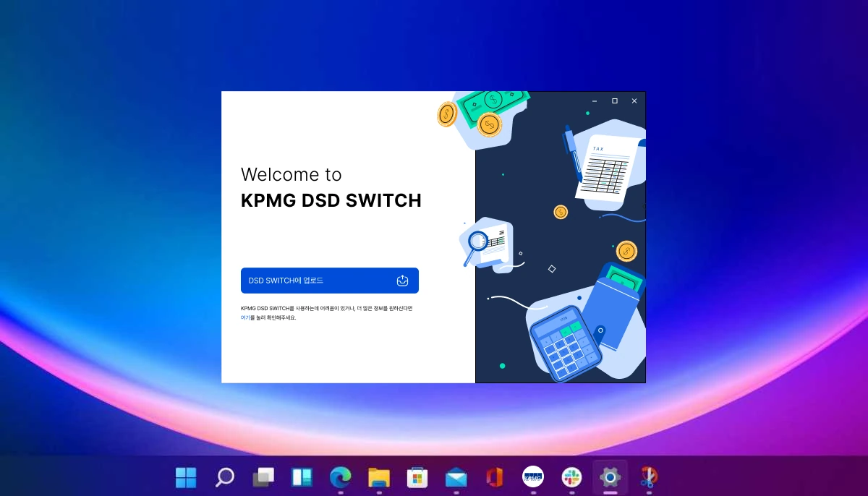Viewport: 868px width, 496px height.
Task: Open Microsoft Store from the taskbar
Action: coord(417,477)
